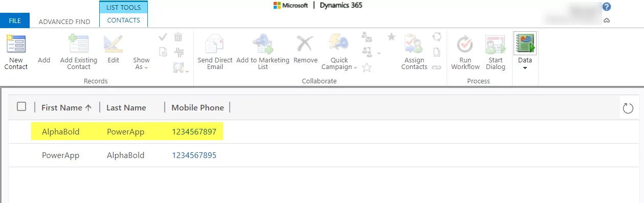Toggle the select-all checkbox in grid header
This screenshot has height=203, width=644.
pos(21,106)
